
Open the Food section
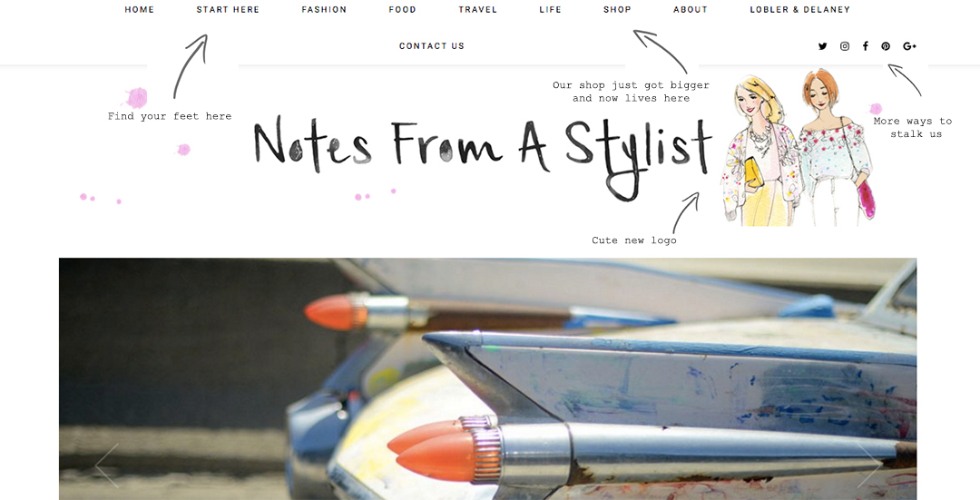[402, 9]
